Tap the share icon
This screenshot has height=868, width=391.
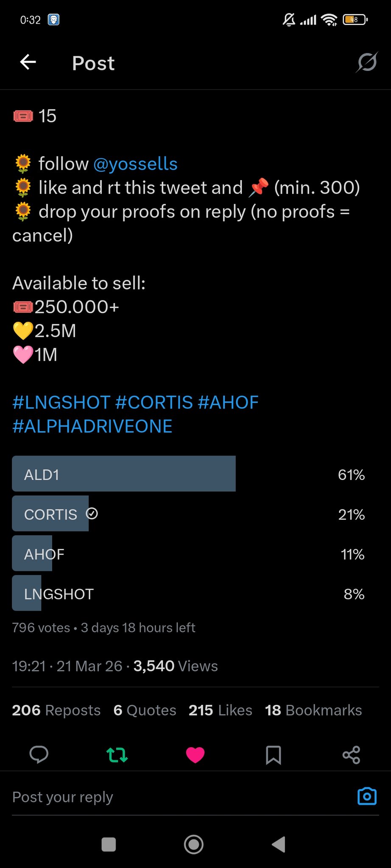351,754
